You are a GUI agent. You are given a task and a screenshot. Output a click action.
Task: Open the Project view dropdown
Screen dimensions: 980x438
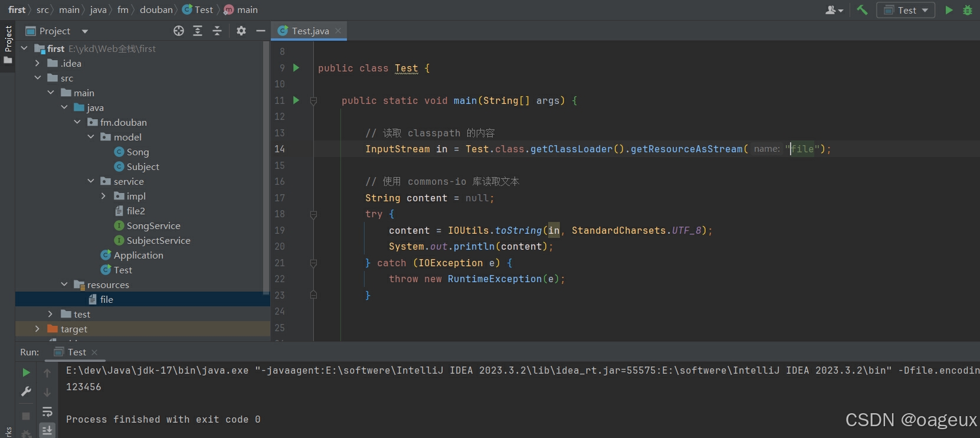pyautogui.click(x=85, y=31)
